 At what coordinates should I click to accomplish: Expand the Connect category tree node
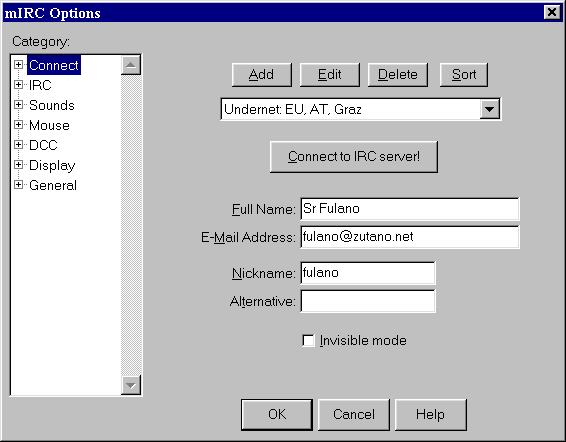point(18,65)
